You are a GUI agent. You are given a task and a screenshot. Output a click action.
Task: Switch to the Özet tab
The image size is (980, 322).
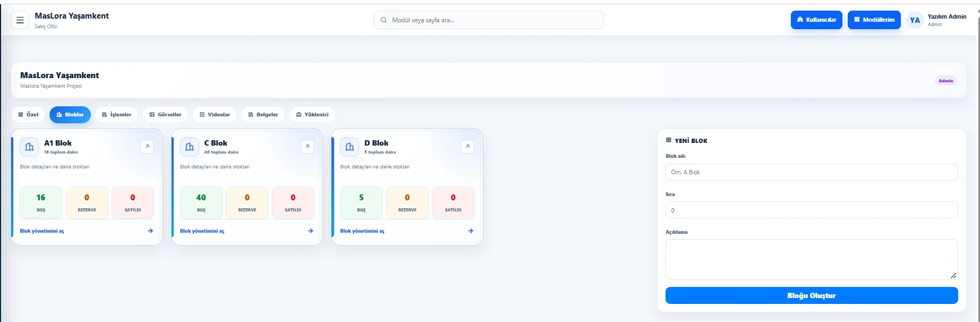click(x=29, y=115)
